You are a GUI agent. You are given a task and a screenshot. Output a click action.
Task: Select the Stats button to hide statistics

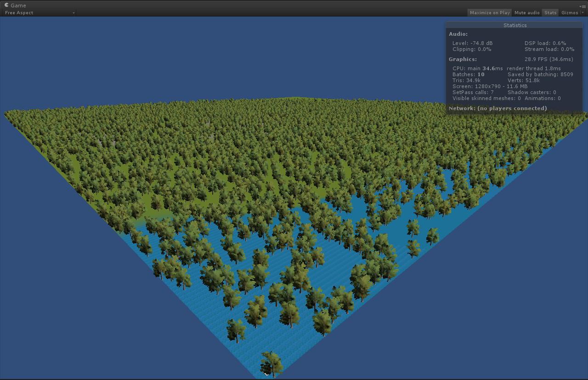click(550, 12)
